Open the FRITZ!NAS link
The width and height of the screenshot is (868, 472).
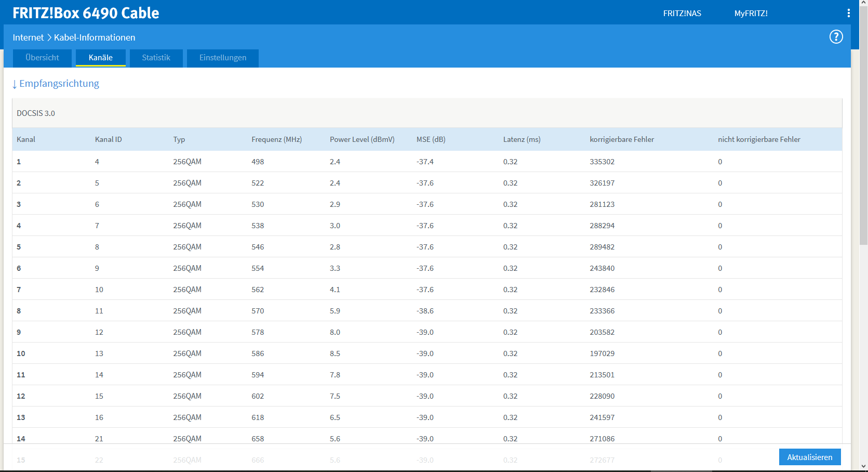point(682,14)
